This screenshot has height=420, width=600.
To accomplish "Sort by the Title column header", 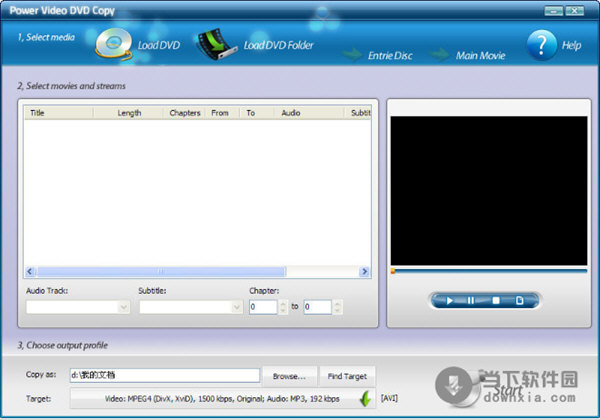I will [x=59, y=113].
